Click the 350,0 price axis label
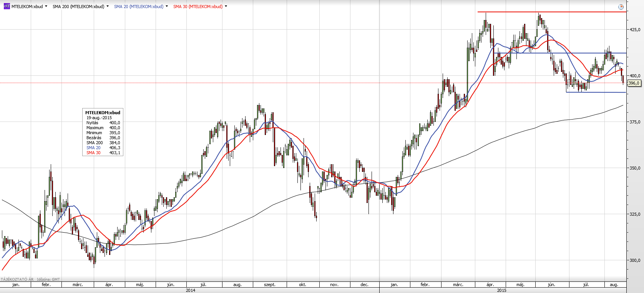Viewport: 644px width, 293px height. click(x=634, y=168)
